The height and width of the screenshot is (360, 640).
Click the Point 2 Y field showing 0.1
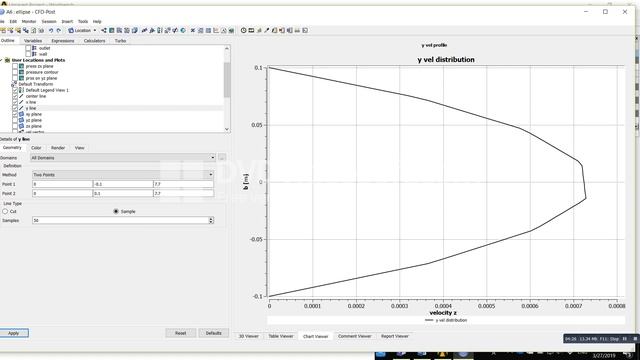coord(123,193)
